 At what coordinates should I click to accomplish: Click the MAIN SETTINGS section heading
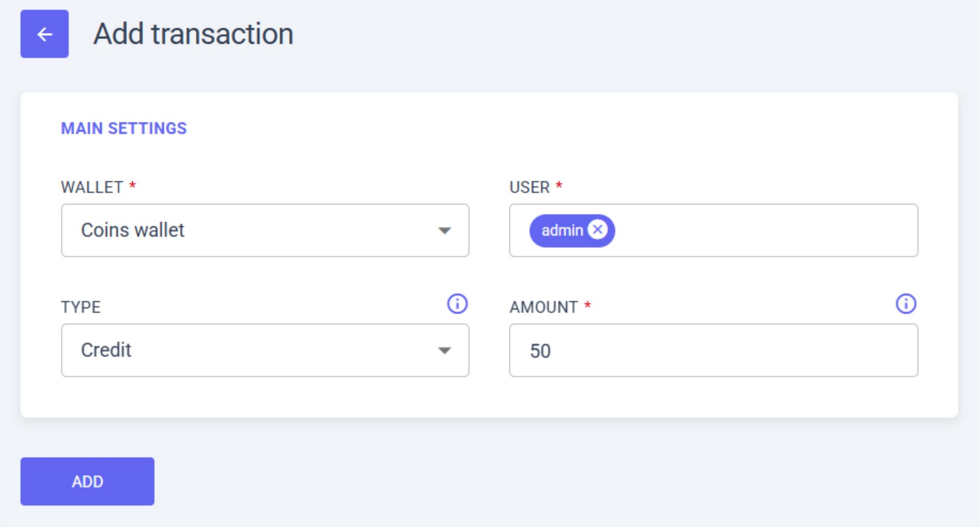click(124, 129)
